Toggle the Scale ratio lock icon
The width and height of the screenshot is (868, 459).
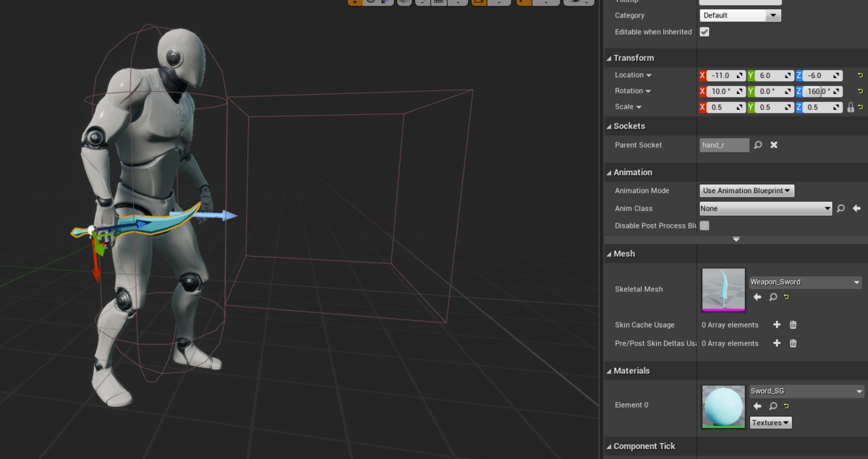851,107
